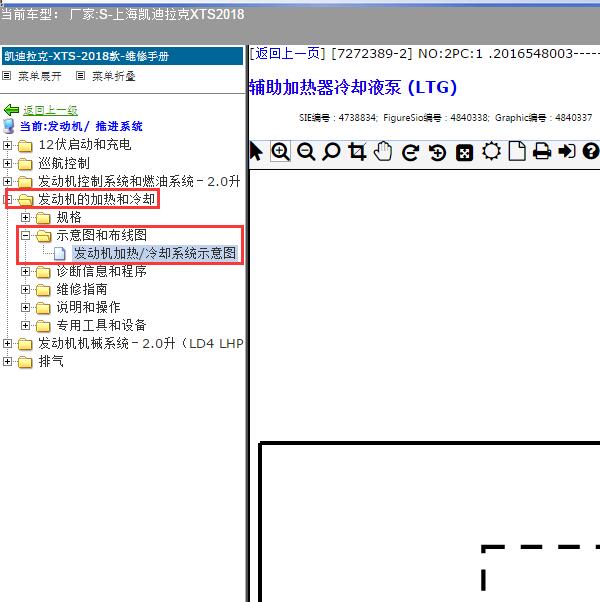Expand the 规格 subfolder
Screen dimensions: 600x602
pyautogui.click(x=25, y=217)
